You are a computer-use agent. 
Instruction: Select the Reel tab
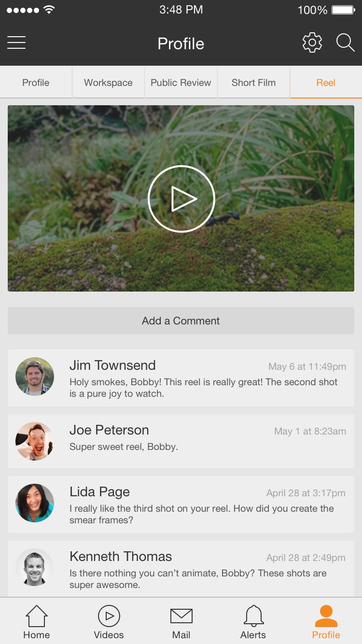coord(326,83)
